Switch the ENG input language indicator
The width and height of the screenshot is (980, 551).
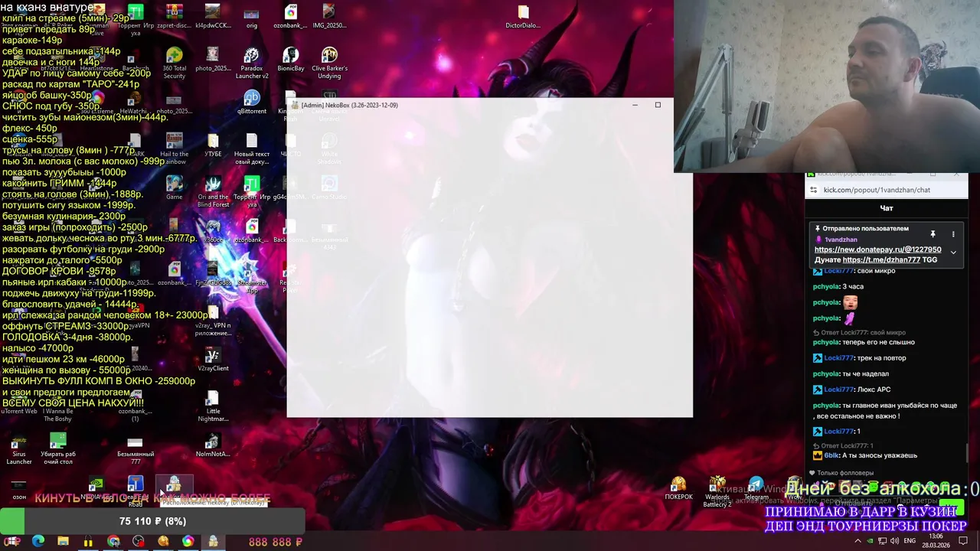point(910,541)
